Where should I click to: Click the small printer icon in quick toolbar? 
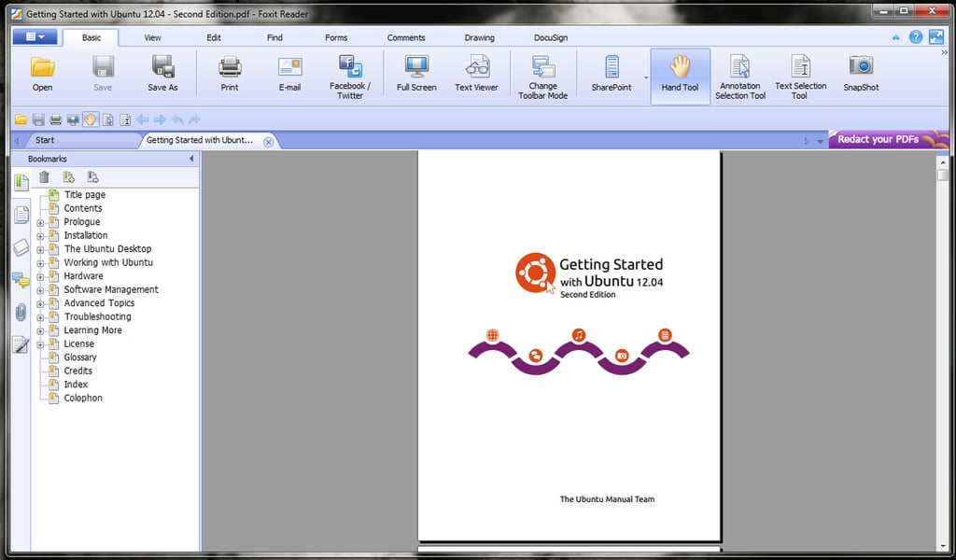(x=55, y=119)
